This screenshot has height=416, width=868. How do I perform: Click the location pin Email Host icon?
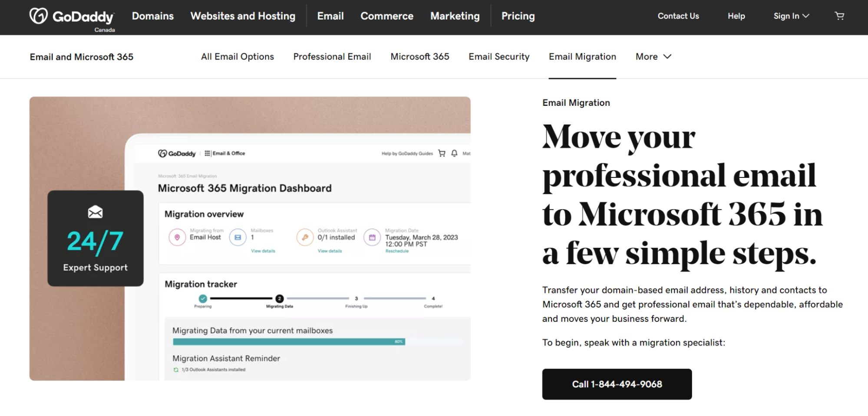point(177,237)
